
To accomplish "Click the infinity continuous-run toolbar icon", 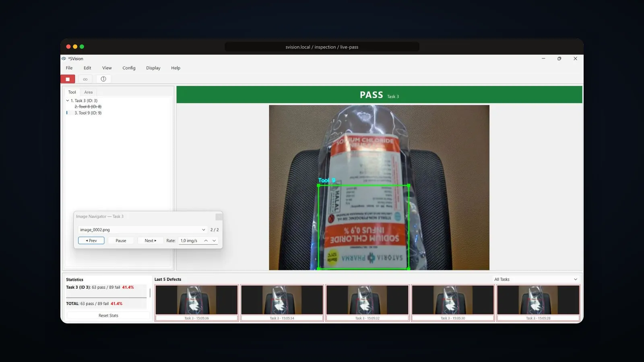I will pos(85,79).
